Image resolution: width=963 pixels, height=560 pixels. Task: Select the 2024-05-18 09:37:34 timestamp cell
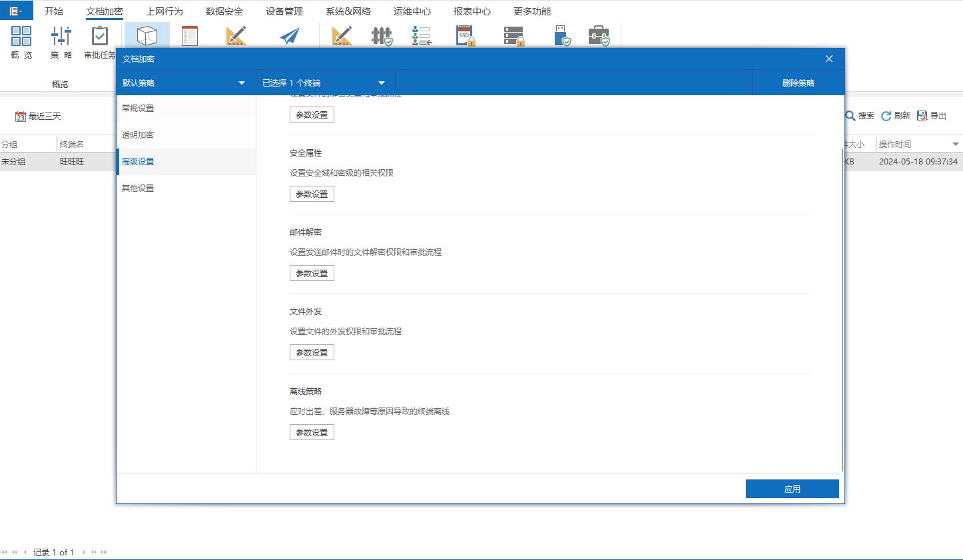[x=918, y=162]
